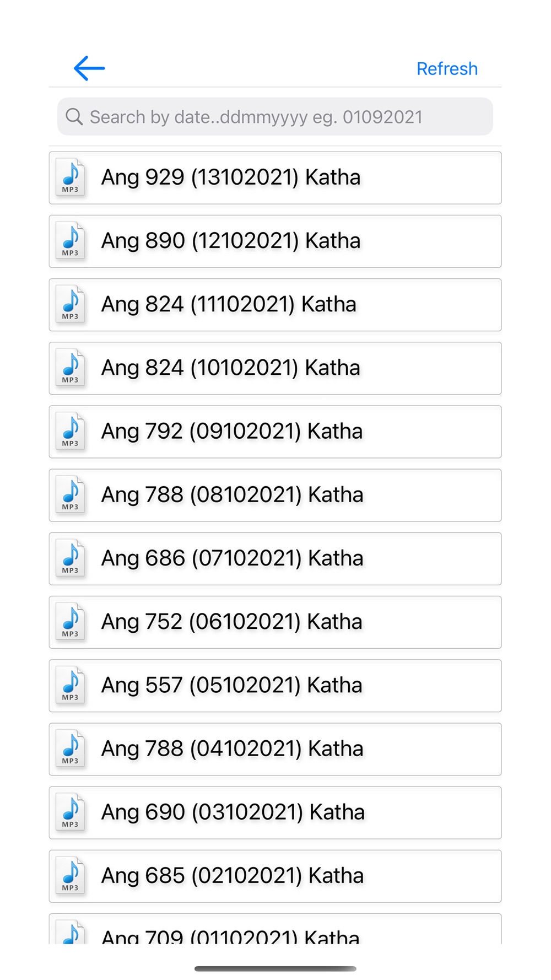Play Ang 824 (10102021) Katha

(275, 368)
